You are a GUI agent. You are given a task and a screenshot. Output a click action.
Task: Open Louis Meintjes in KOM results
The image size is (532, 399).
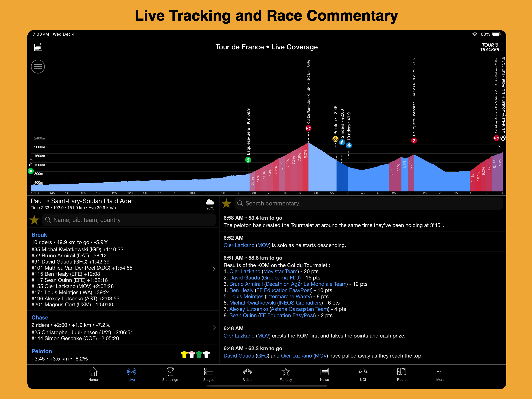click(x=246, y=297)
